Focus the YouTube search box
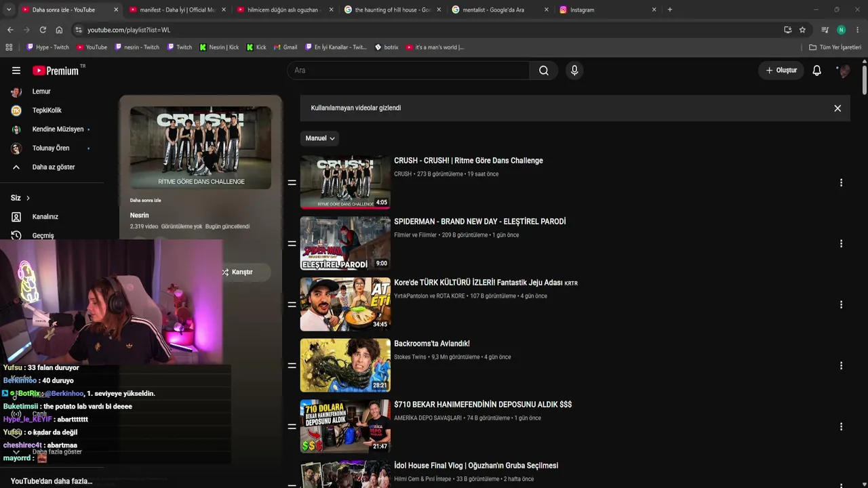The image size is (868, 488). point(408,70)
